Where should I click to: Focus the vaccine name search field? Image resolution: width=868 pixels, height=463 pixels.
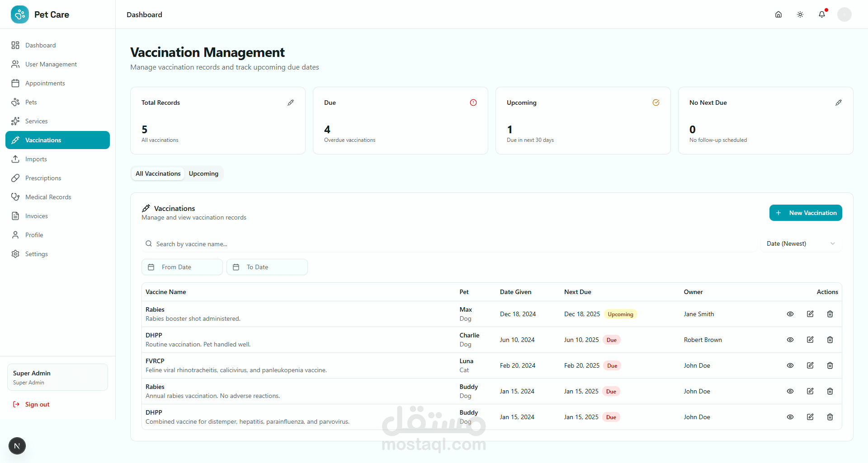tap(449, 244)
